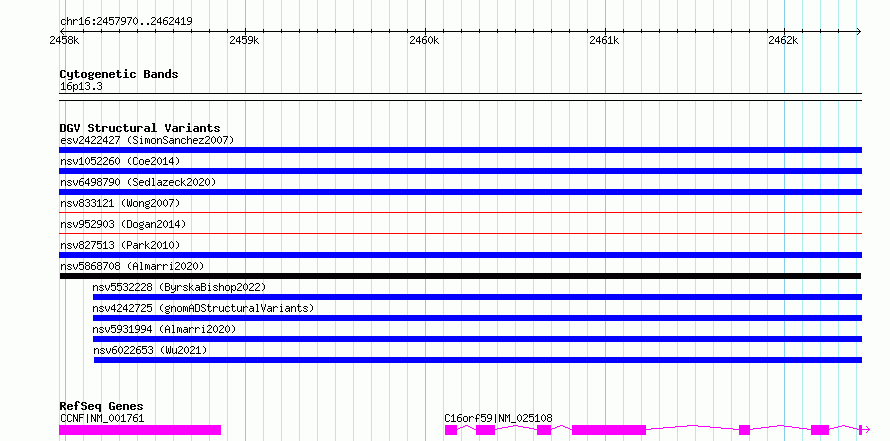
Task: Click the C16orf59 gene end arrow
Action: pyautogui.click(x=865, y=430)
